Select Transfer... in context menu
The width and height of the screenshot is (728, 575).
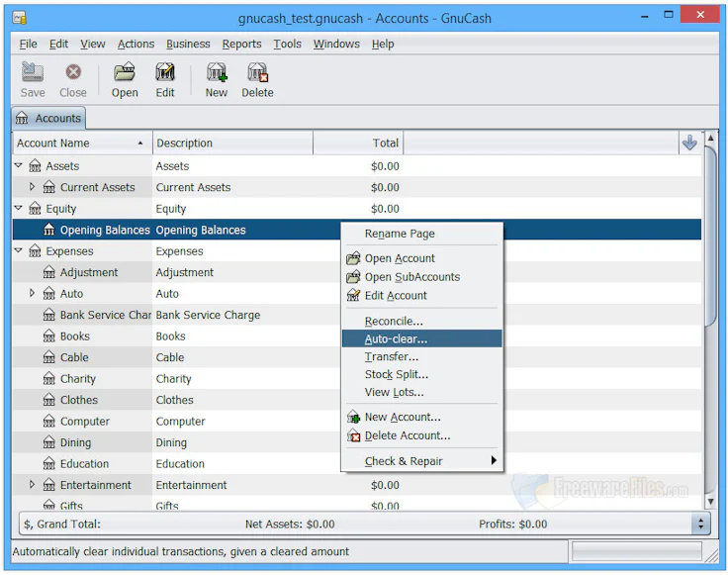pyautogui.click(x=422, y=356)
